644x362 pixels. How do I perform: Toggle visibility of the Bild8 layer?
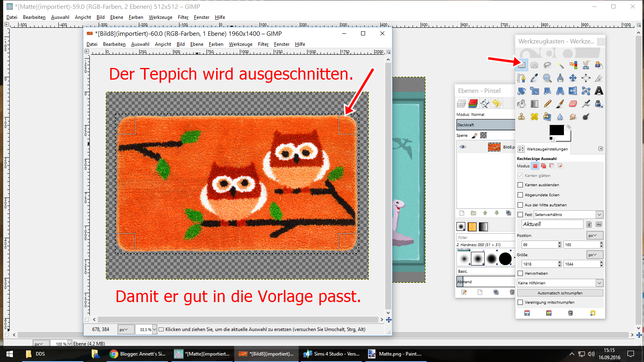(x=463, y=147)
